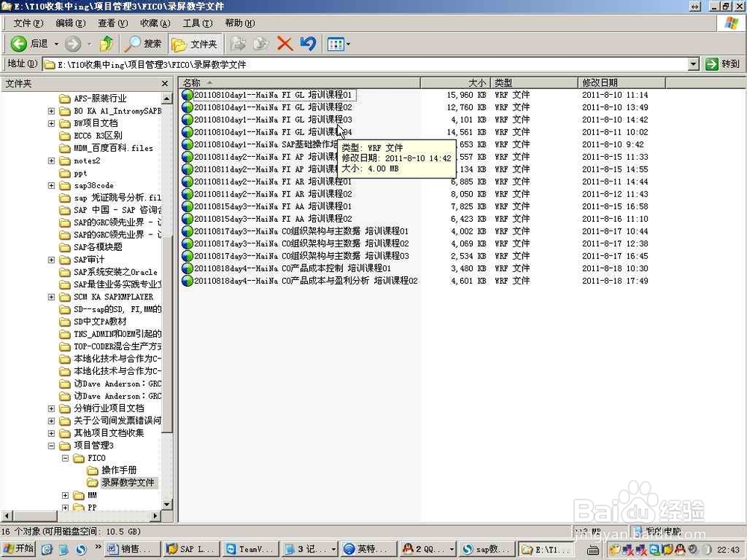Expand the address bar dropdown
Viewport: 747px width, 560px height.
694,64
